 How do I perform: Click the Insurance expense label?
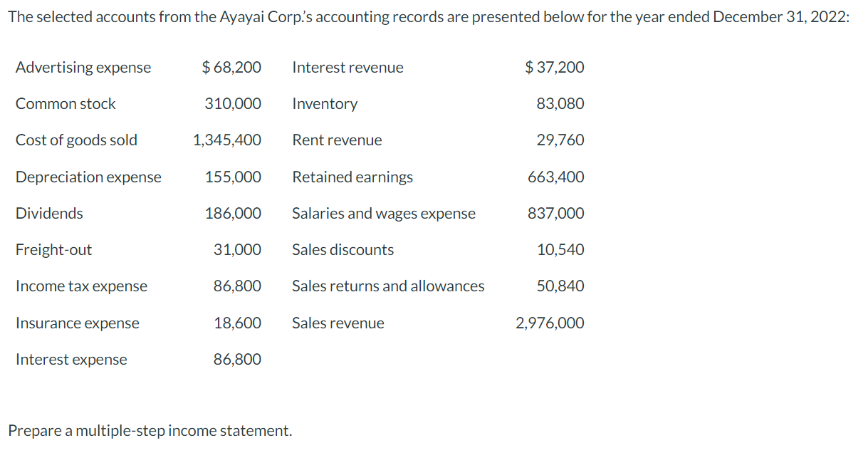point(78,323)
